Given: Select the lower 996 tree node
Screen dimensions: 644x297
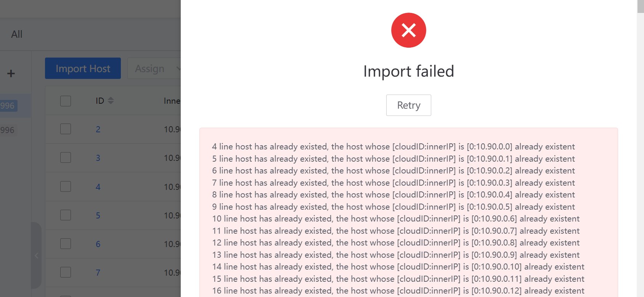Looking at the screenshot, I should point(8,130).
